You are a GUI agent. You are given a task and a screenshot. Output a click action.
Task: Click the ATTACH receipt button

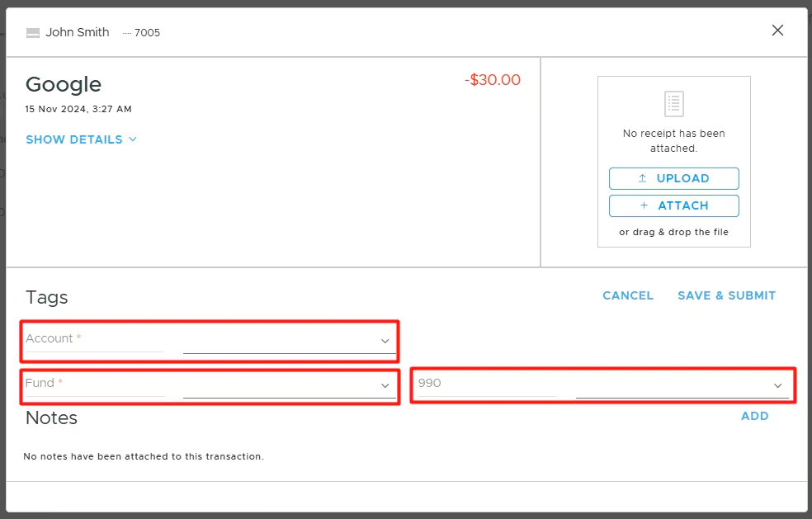[x=673, y=205]
